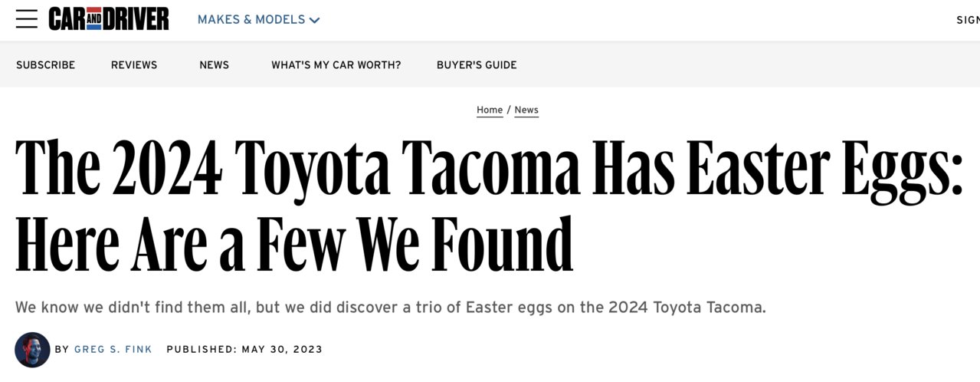Click the Toyota Tacoma Easter Eggs headline
Image resolution: width=980 pixels, height=382 pixels.
point(489,206)
